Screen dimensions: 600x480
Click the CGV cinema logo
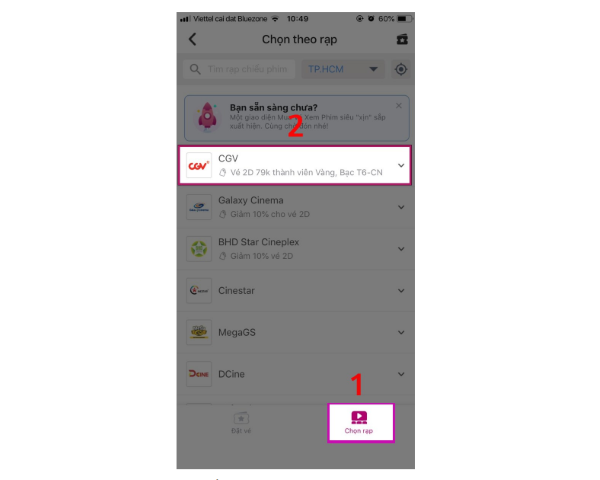click(199, 165)
